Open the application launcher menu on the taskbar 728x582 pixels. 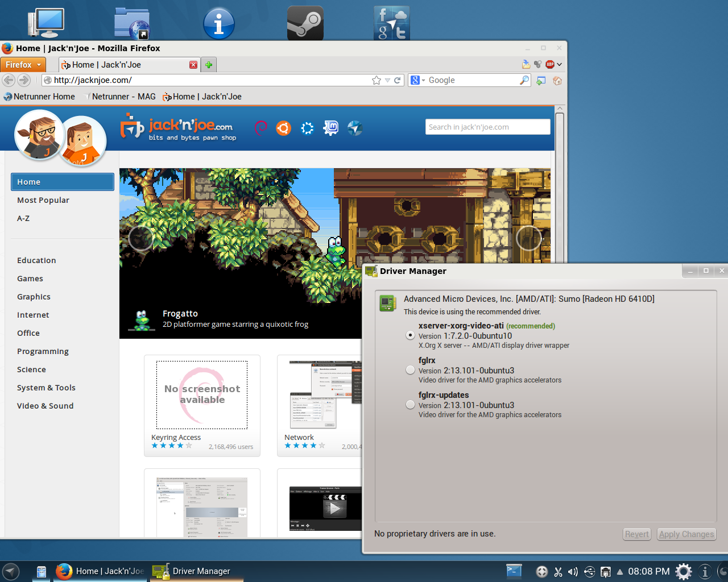11,571
